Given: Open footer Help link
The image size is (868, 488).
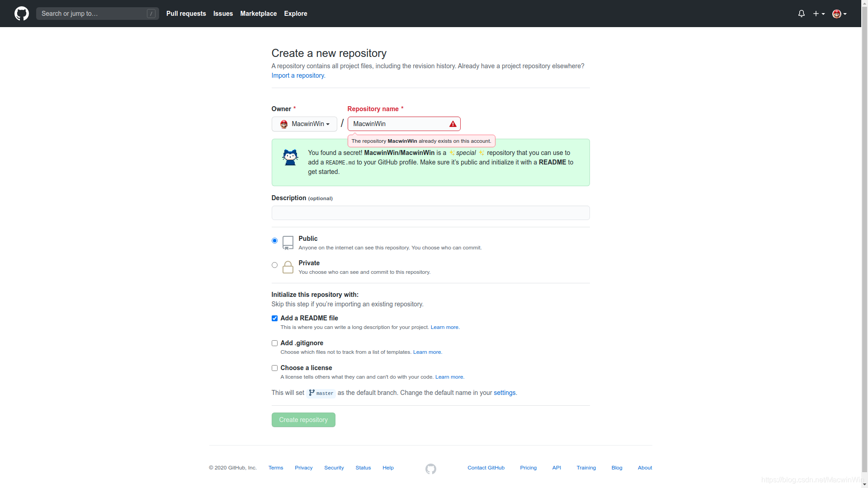Looking at the screenshot, I should (x=388, y=468).
